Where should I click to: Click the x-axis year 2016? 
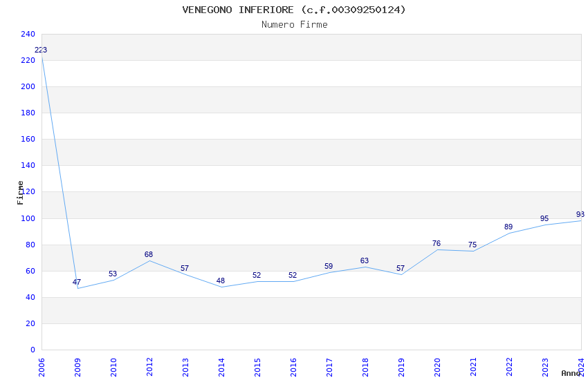pyautogui.click(x=293, y=368)
